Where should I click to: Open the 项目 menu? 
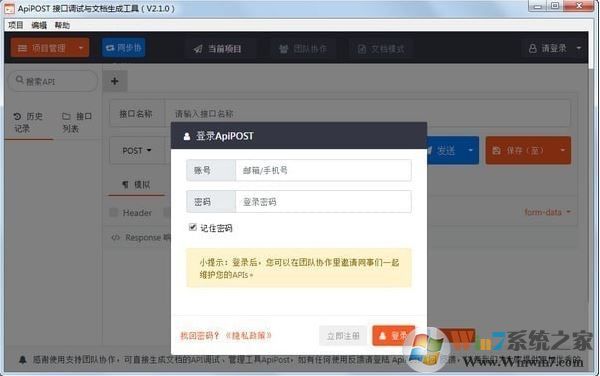pyautogui.click(x=16, y=25)
